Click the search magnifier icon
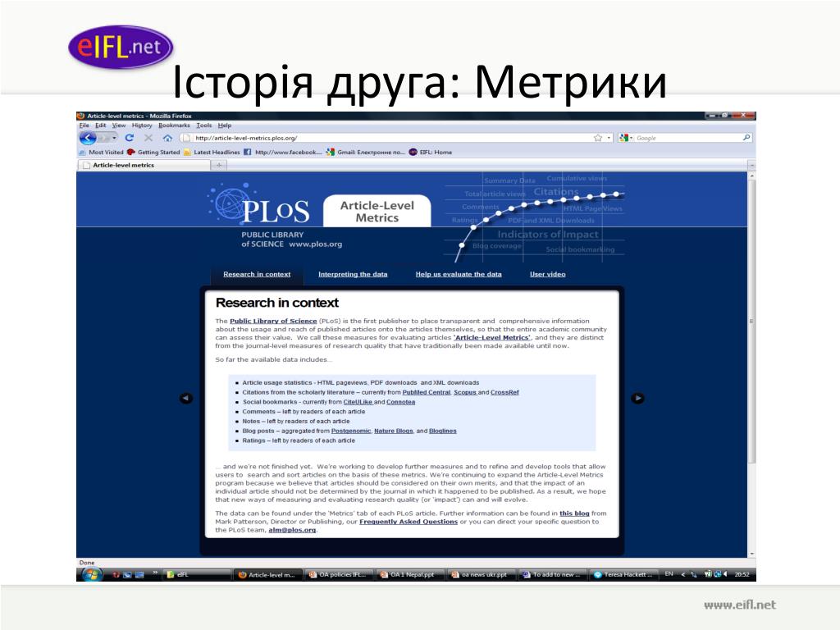This screenshot has width=840, height=630. click(x=746, y=138)
